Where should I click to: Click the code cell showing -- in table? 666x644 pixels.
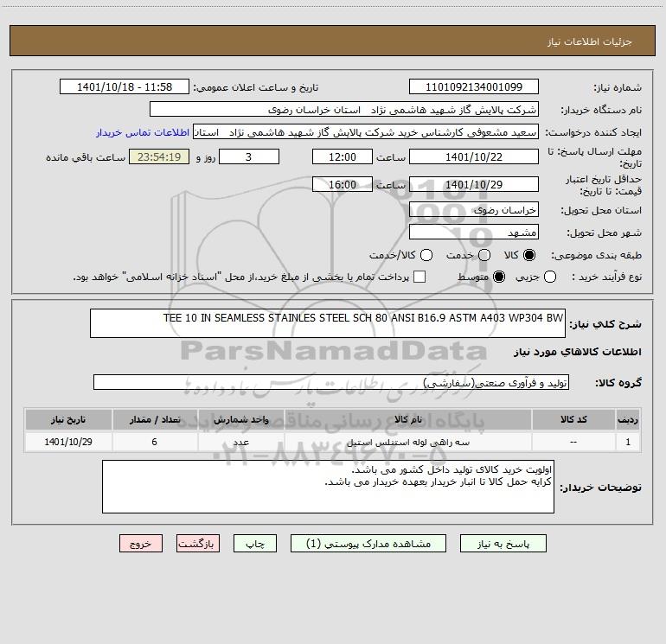[573, 442]
